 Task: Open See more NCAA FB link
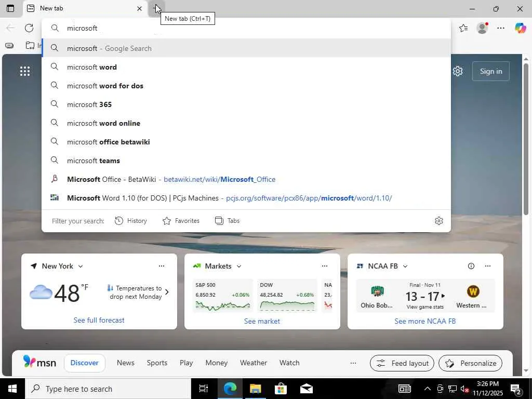[425, 321]
